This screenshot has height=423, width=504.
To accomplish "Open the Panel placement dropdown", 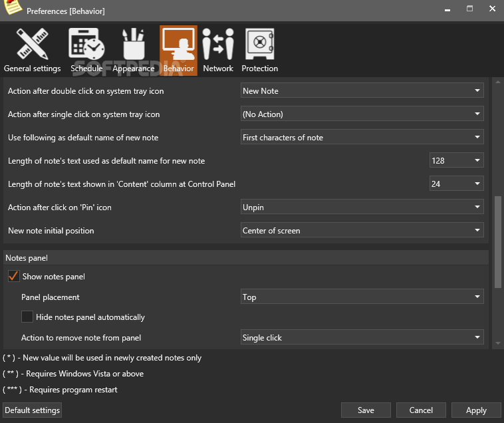I will click(362, 297).
